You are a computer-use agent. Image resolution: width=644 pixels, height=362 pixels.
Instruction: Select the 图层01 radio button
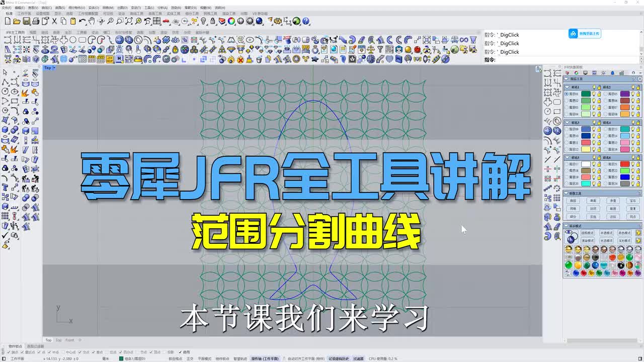coord(567,94)
